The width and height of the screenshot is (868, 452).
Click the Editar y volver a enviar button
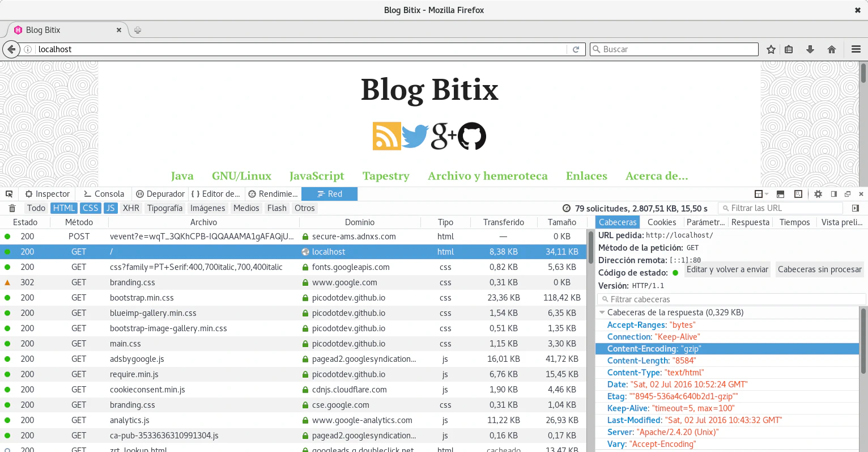click(x=727, y=269)
